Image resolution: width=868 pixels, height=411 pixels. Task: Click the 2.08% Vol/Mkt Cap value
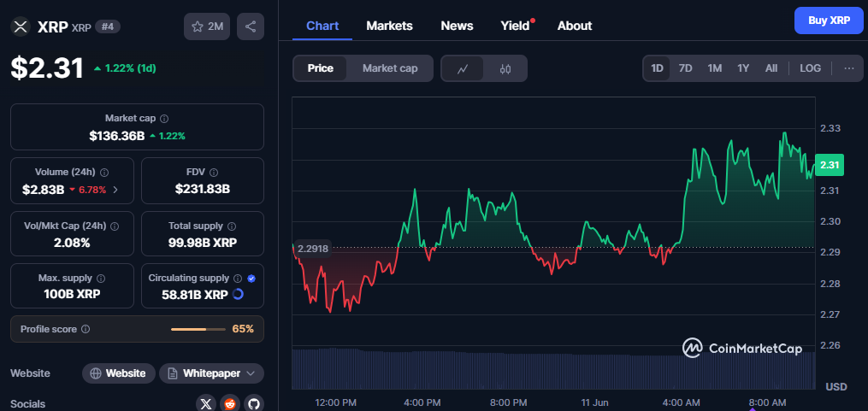(72, 243)
